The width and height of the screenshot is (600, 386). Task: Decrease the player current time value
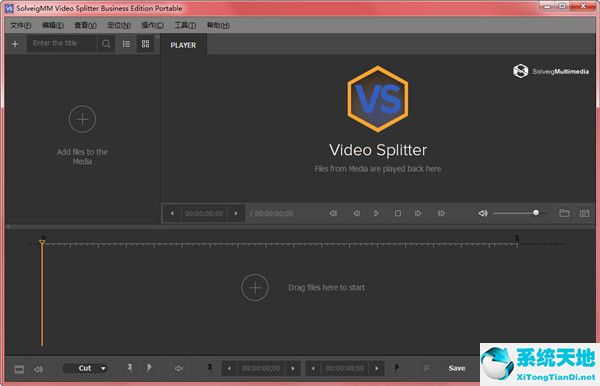(172, 213)
